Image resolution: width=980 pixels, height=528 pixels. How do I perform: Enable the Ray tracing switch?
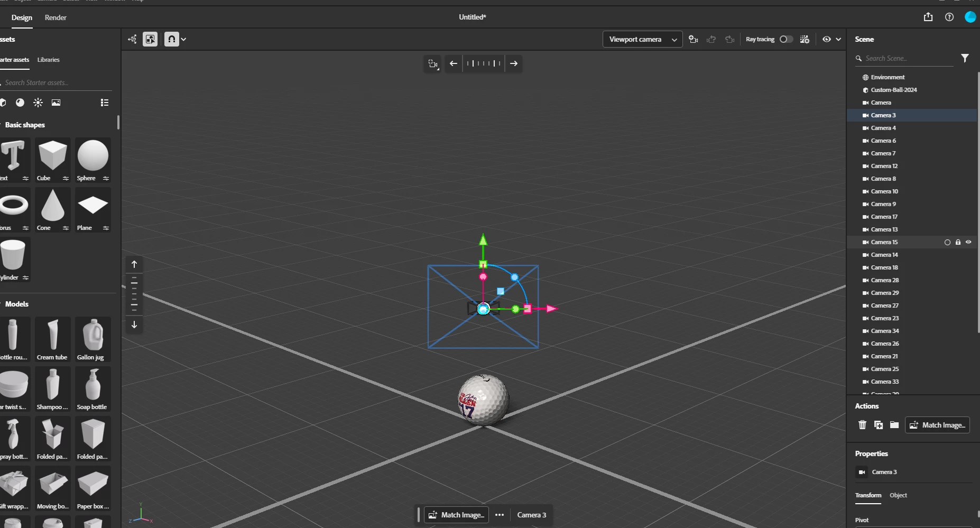786,39
